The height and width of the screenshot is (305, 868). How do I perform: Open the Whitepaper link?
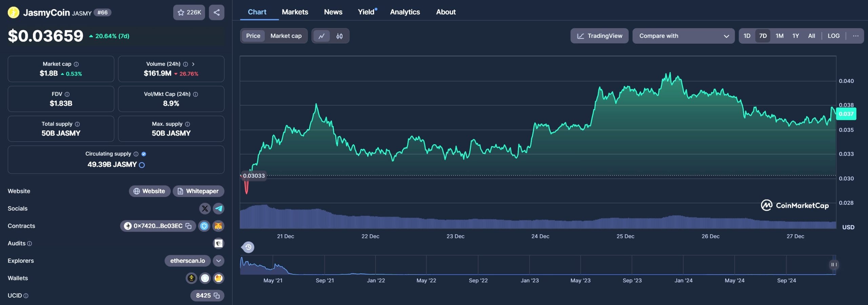[x=198, y=191]
